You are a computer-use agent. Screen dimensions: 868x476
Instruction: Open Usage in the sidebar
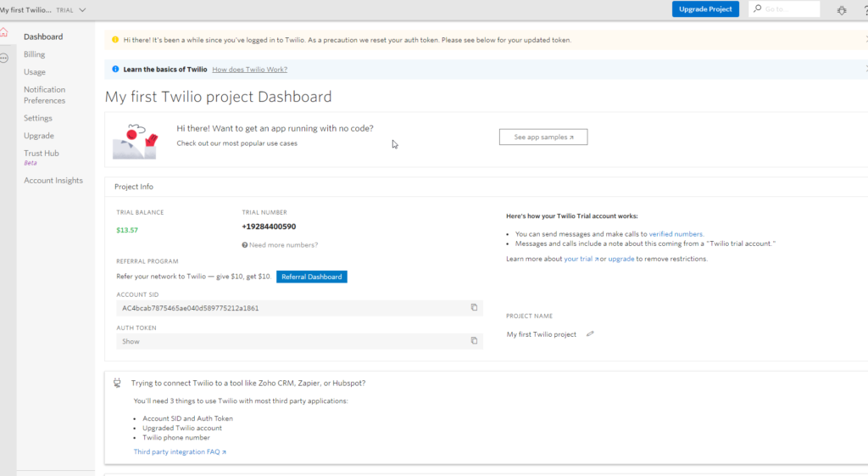34,72
